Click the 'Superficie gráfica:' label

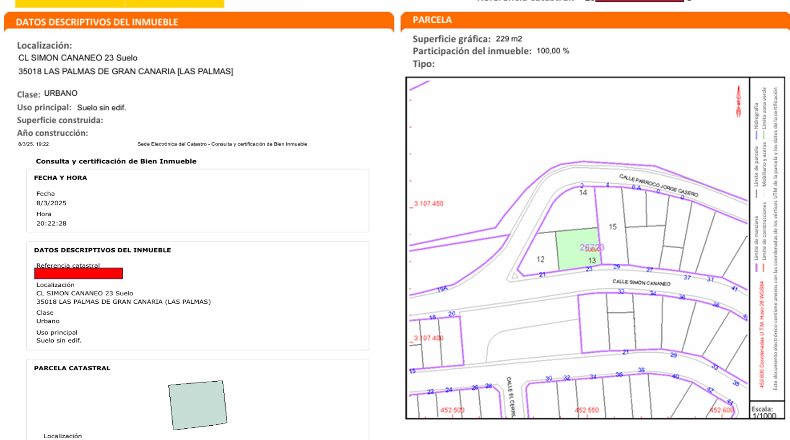point(451,39)
